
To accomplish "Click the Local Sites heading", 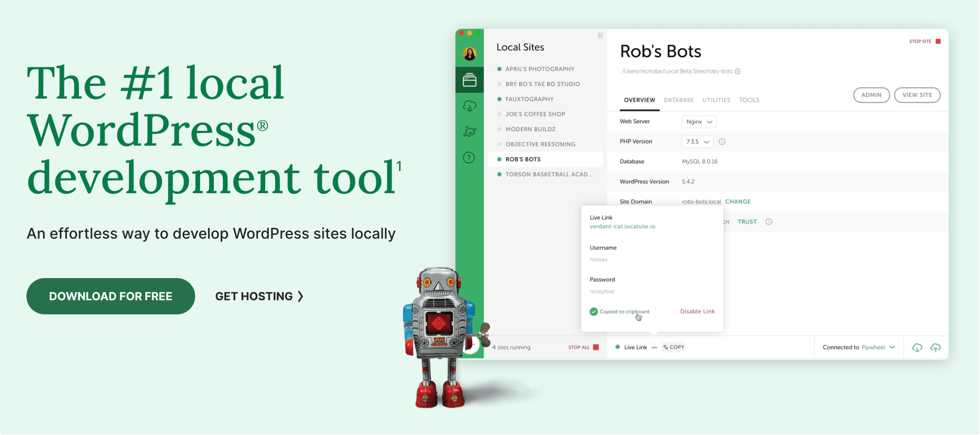I will point(520,47).
